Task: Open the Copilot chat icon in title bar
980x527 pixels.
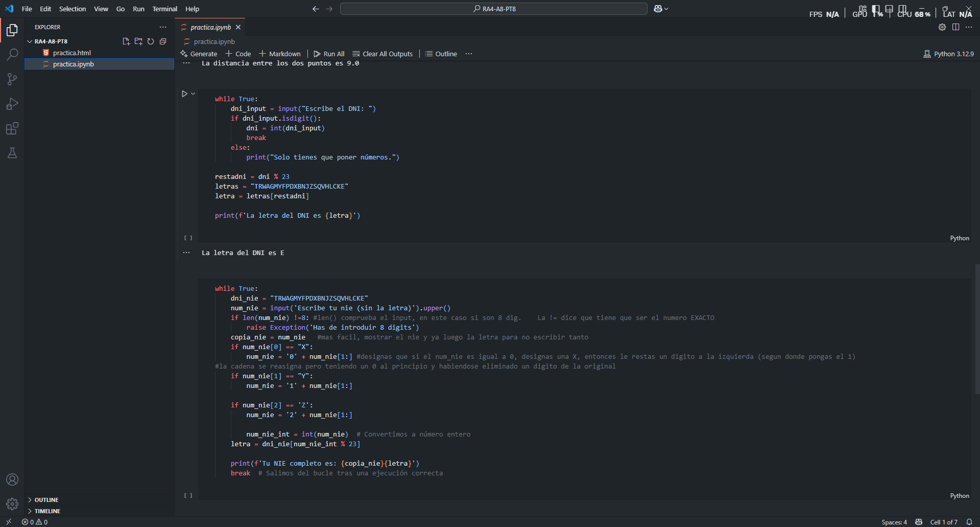Action: click(658, 9)
